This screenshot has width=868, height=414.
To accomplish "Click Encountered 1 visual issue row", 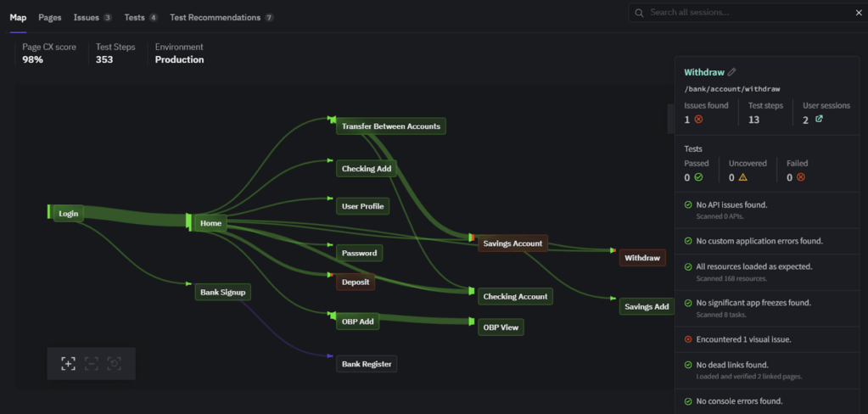I will (x=742, y=339).
